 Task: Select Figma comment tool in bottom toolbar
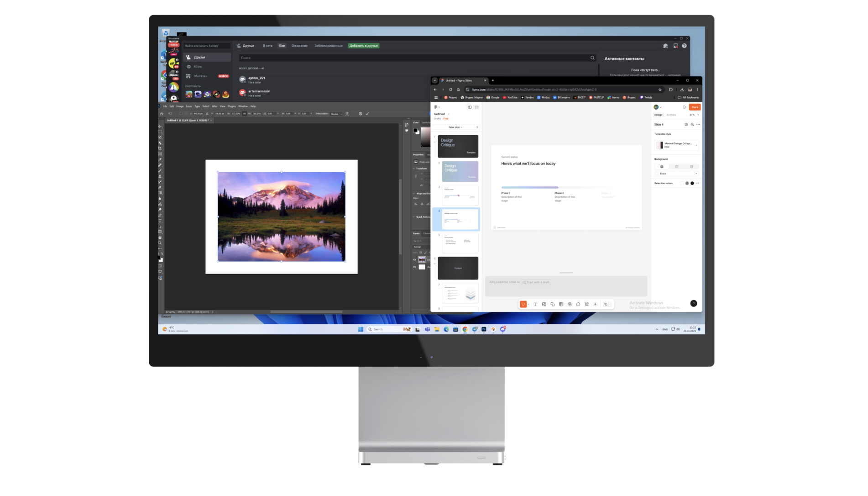tap(578, 304)
